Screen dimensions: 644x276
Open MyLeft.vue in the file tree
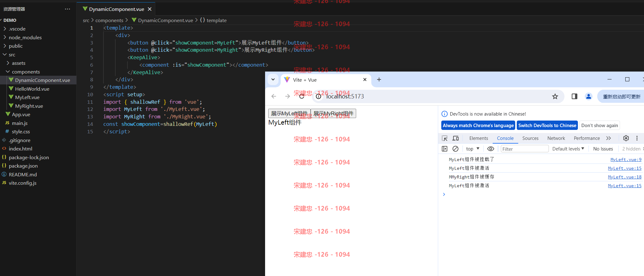(27, 97)
